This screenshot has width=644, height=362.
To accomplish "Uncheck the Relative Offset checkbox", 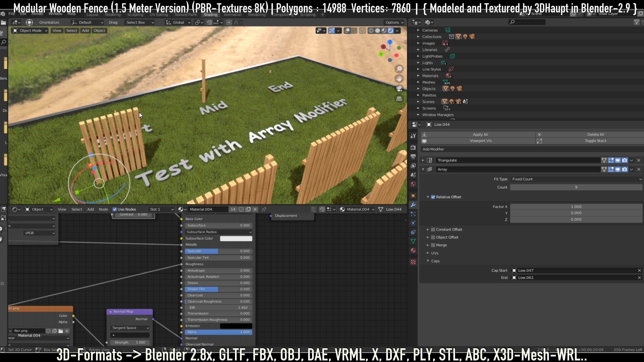I will coord(433,197).
